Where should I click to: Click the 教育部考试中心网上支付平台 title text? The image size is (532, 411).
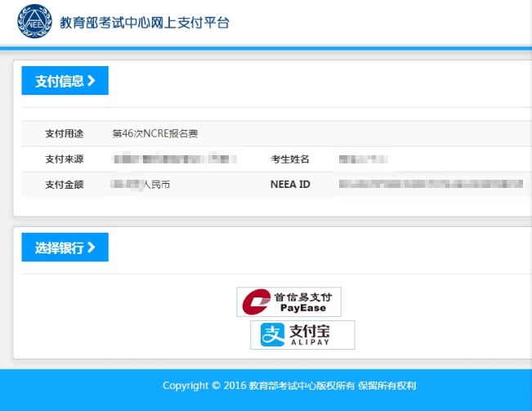point(145,23)
